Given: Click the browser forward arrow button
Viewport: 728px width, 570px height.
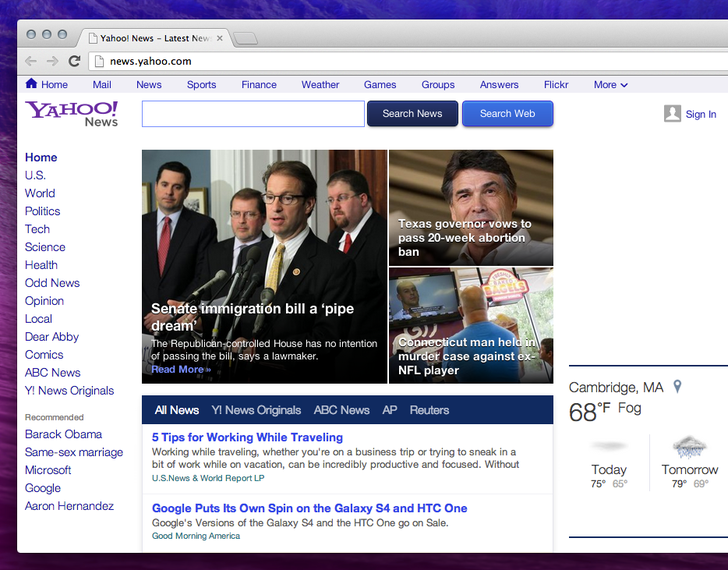Looking at the screenshot, I should point(52,61).
